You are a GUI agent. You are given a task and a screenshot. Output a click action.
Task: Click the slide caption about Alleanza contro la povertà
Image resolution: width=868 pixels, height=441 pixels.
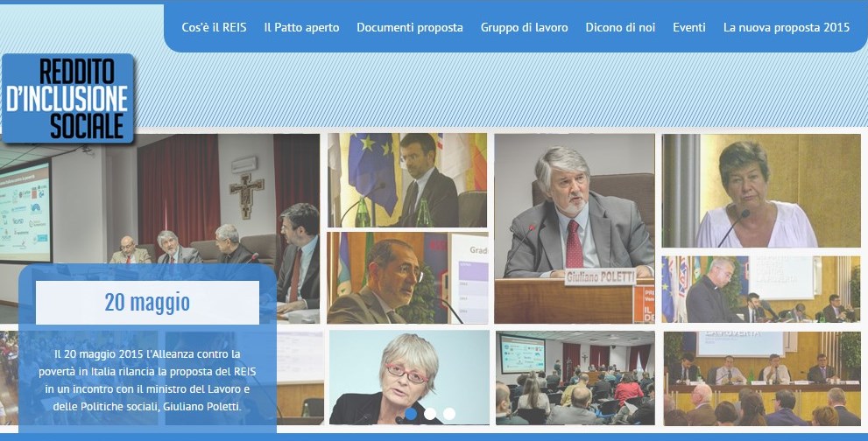click(x=147, y=381)
